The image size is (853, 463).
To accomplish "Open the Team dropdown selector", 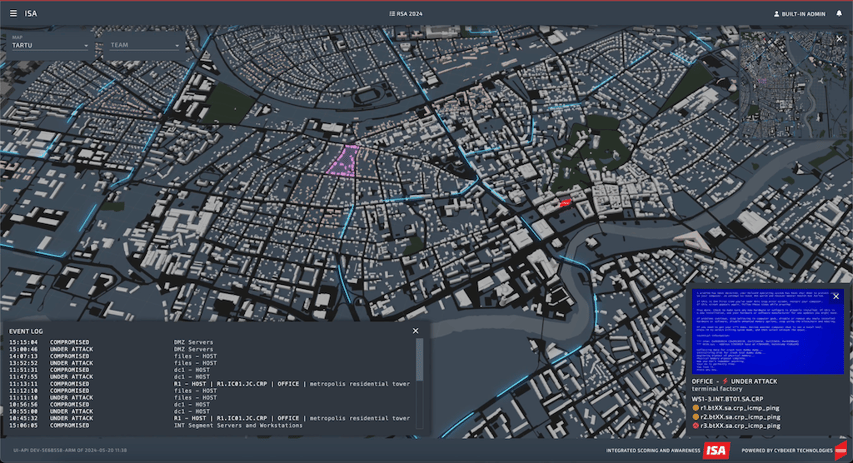I will coord(144,45).
